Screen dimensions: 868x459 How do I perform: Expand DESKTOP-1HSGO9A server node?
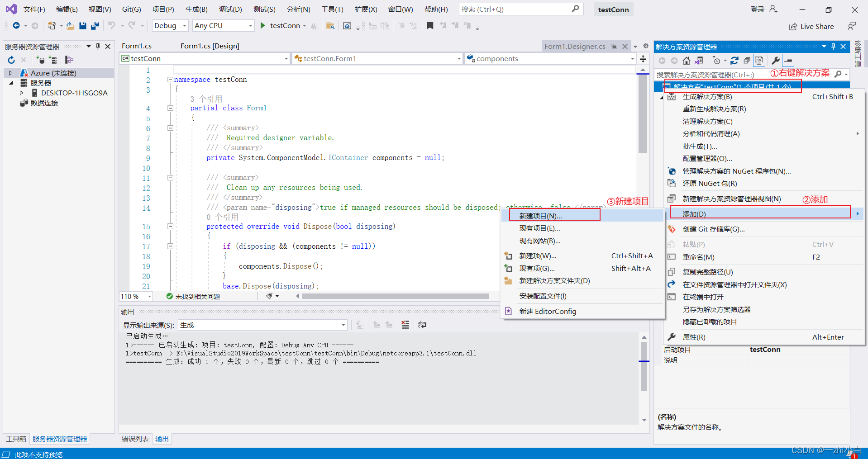click(x=21, y=93)
